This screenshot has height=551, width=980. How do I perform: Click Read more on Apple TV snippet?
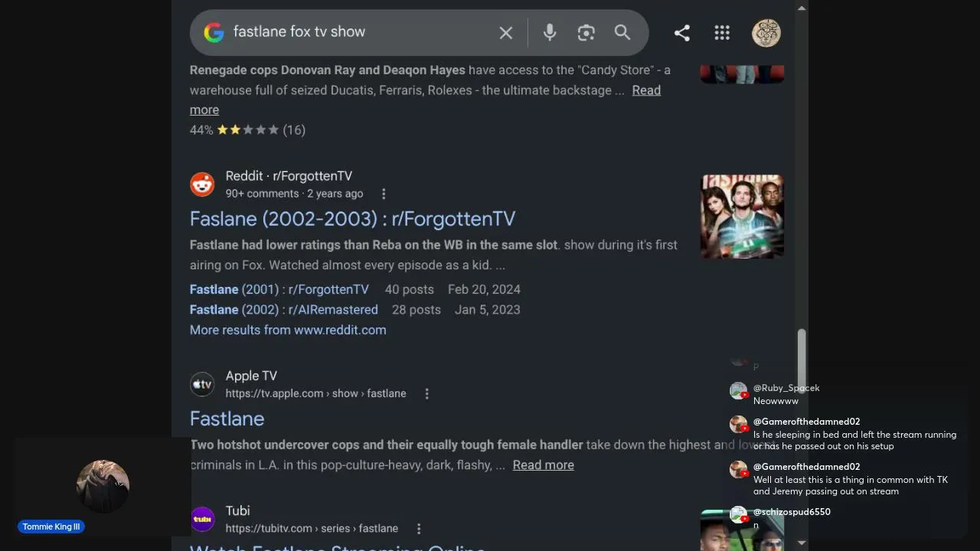[x=543, y=465]
